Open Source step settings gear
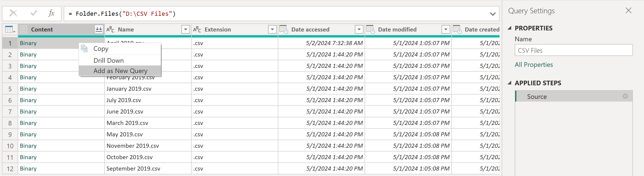The height and width of the screenshot is (176, 644). tap(625, 96)
